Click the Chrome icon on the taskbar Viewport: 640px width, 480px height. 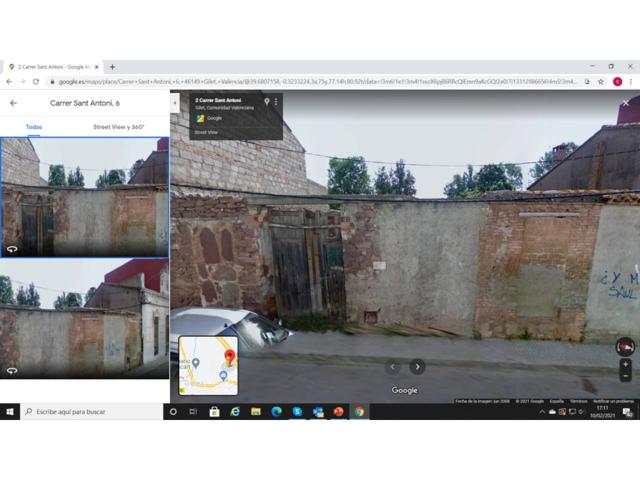[359, 412]
